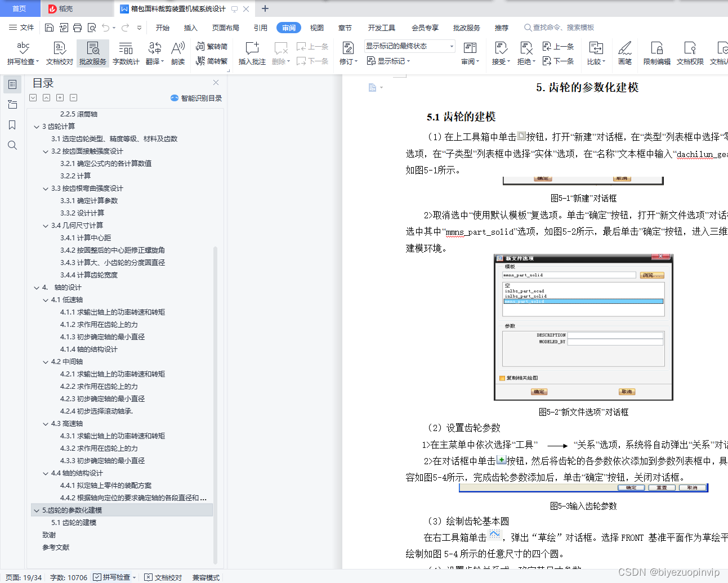Collapse the 4.2 中间轴 outline node
Screen dimensions: 728x583
pyautogui.click(x=46, y=362)
